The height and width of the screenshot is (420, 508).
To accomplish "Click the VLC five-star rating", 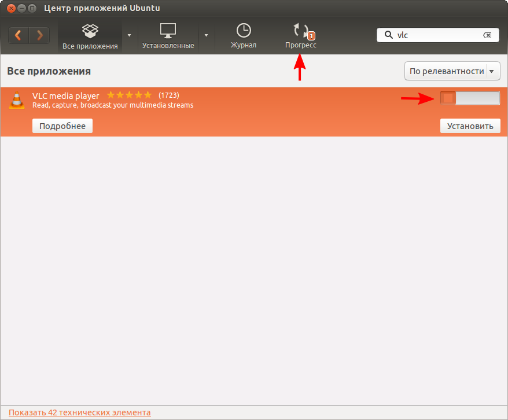I will pyautogui.click(x=129, y=95).
